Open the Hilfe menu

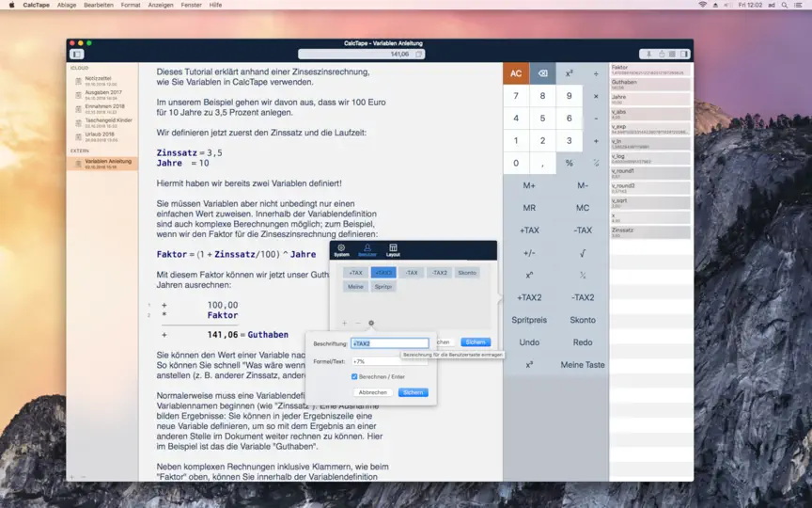point(215,5)
